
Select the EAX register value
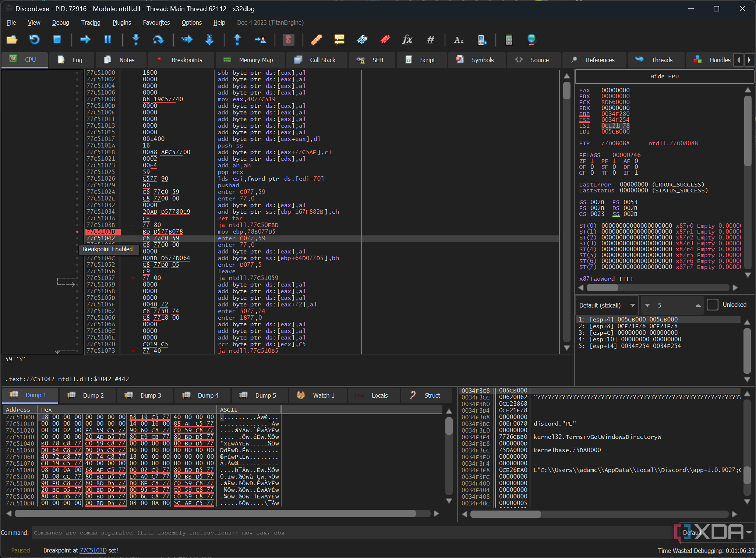(615, 90)
